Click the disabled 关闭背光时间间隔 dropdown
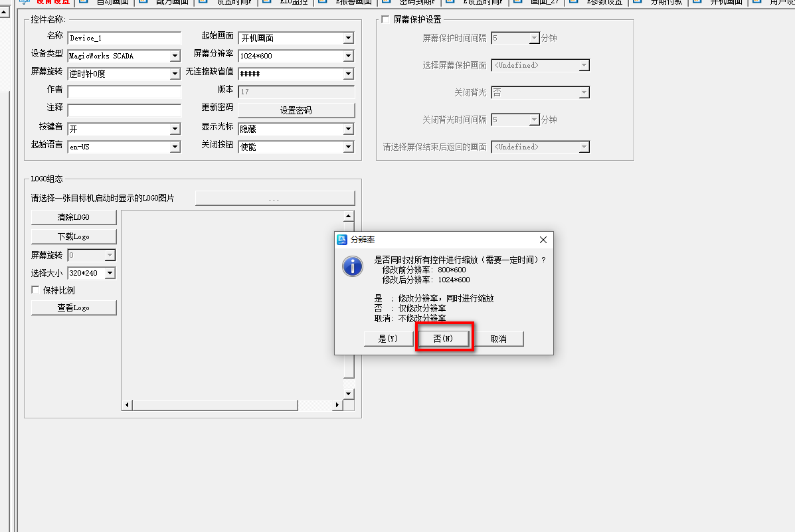Image resolution: width=795 pixels, height=532 pixels. (515, 120)
